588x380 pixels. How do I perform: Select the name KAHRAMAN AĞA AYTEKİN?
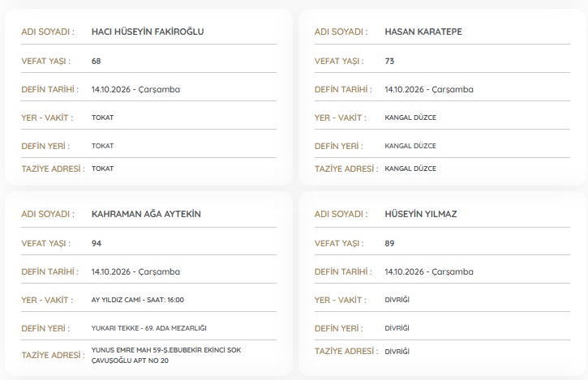(x=146, y=214)
